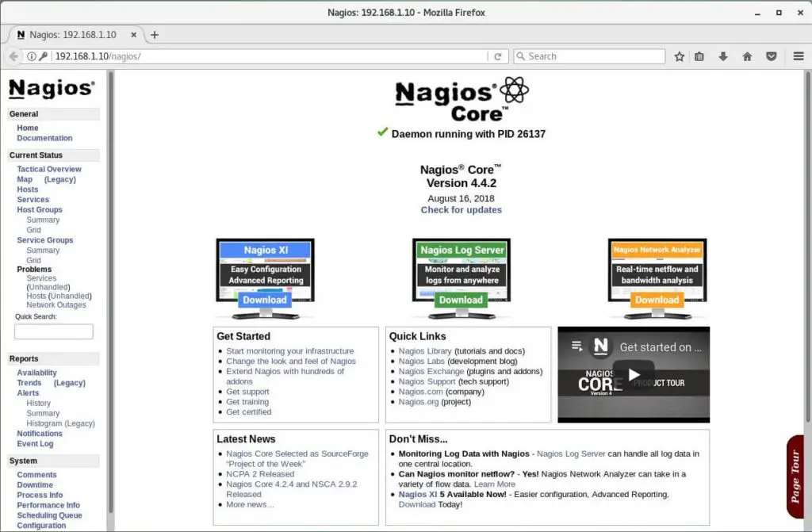Open Firefox hamburger menu

pos(799,56)
